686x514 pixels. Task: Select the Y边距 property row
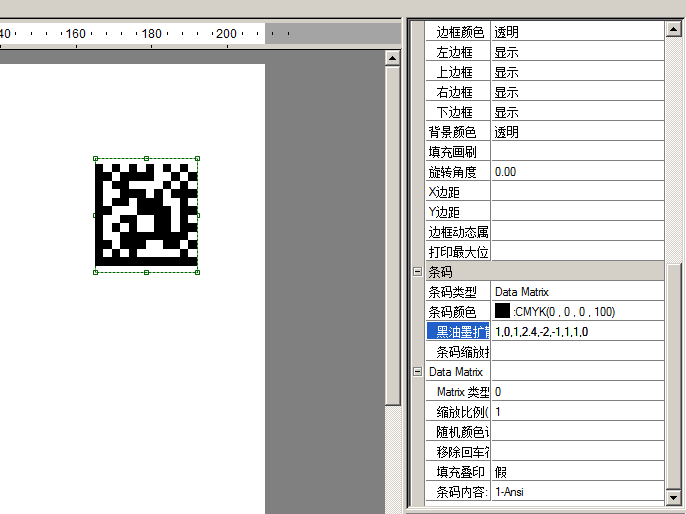545,212
